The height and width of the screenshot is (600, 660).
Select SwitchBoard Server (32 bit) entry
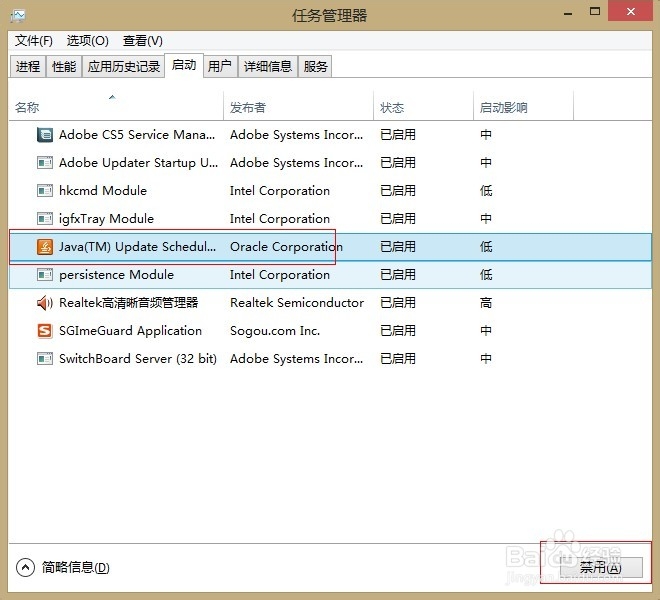138,359
